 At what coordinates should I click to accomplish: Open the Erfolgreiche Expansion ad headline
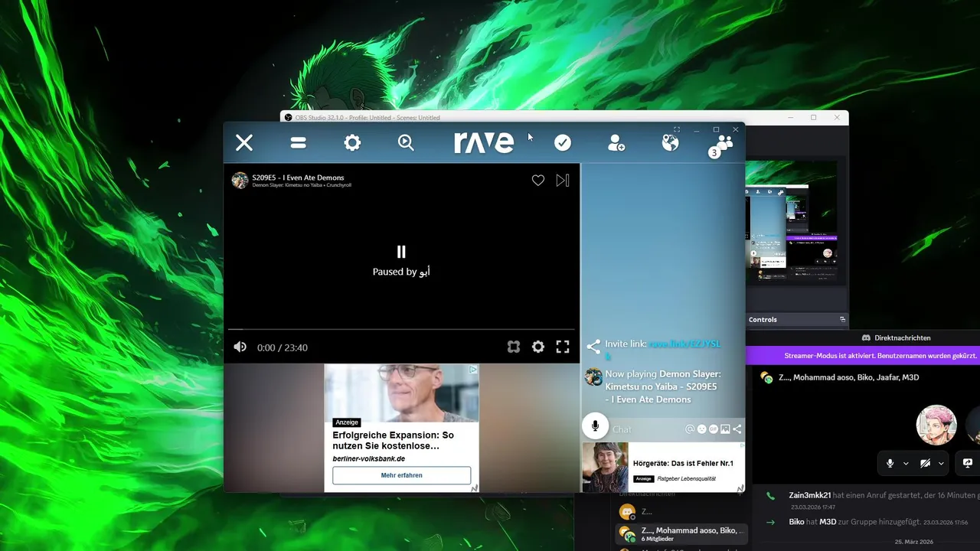pyautogui.click(x=394, y=440)
